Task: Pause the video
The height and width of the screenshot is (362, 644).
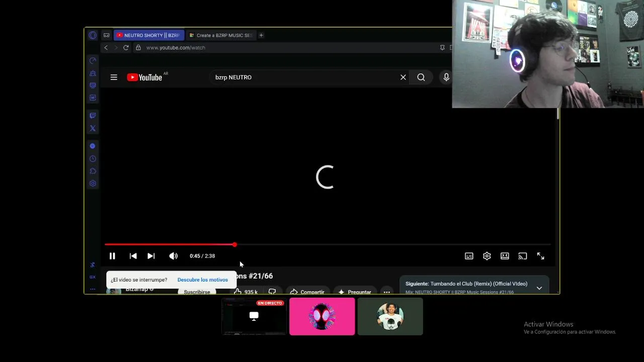Action: click(x=112, y=256)
